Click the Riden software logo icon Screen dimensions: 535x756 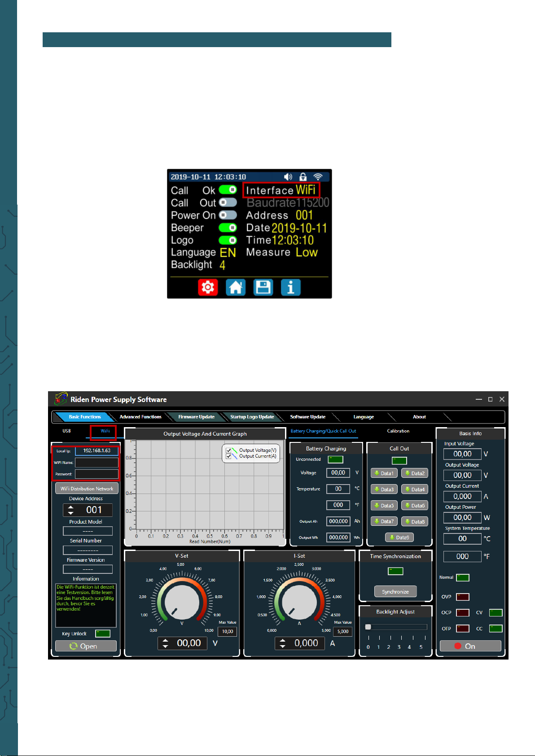[x=61, y=399]
